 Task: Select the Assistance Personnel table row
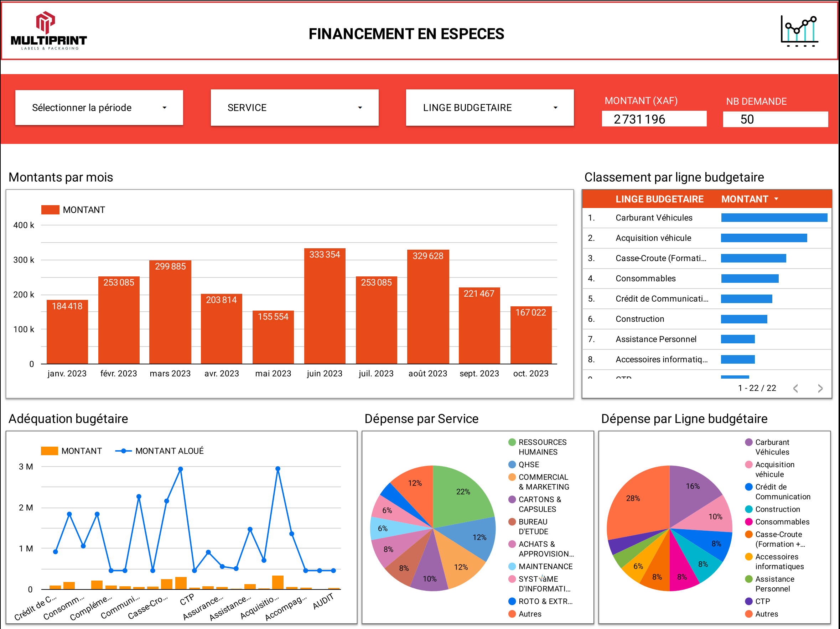tap(707, 339)
